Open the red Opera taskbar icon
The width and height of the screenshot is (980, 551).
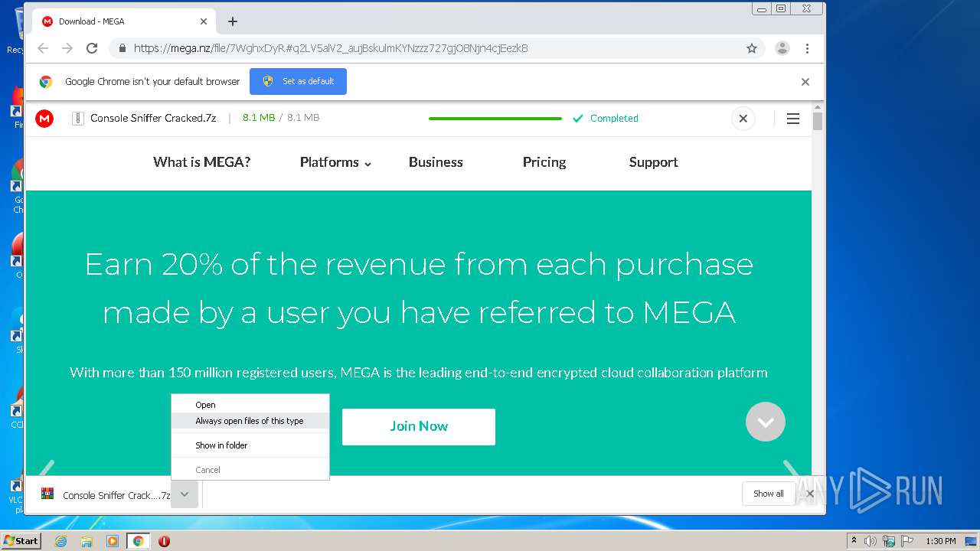coord(164,541)
